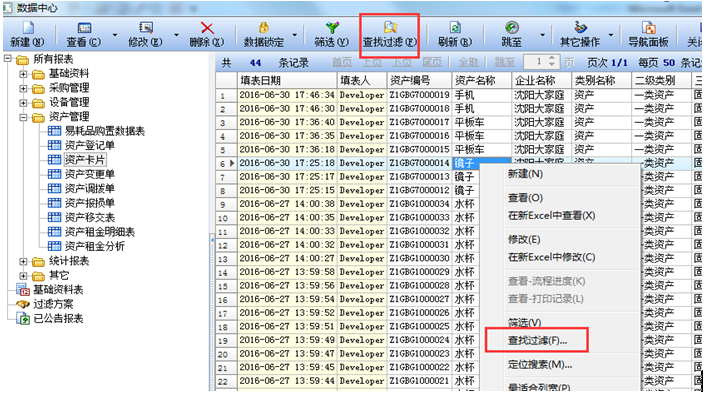
Task: Select the row 22 header
Action: pos(226,381)
